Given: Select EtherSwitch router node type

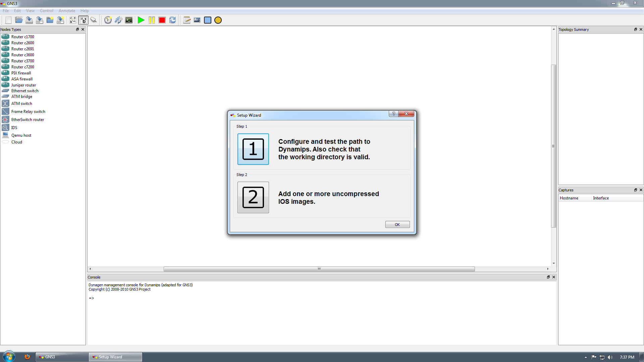Looking at the screenshot, I should [43, 120].
